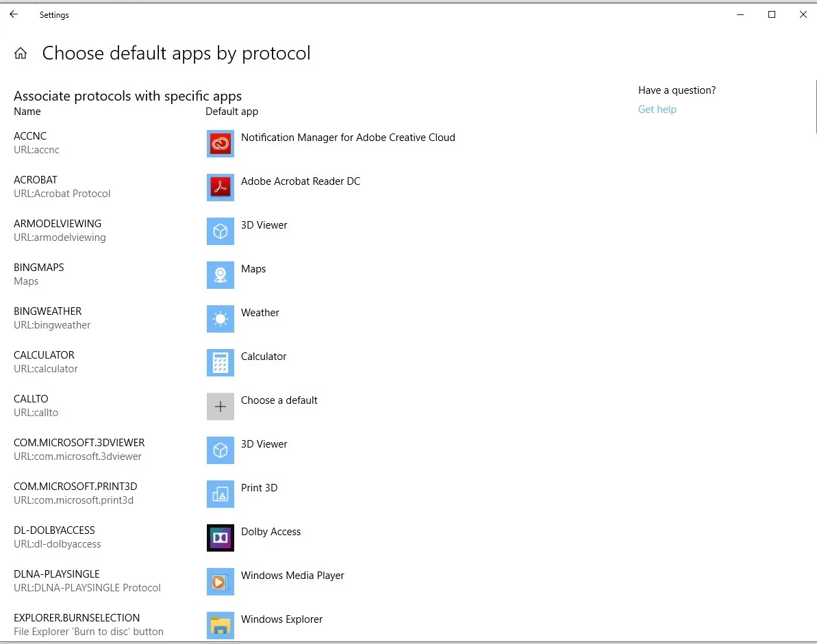This screenshot has height=644, width=817.
Task: Click the DL-DOLBYACCESS protocol name
Action: tap(54, 530)
